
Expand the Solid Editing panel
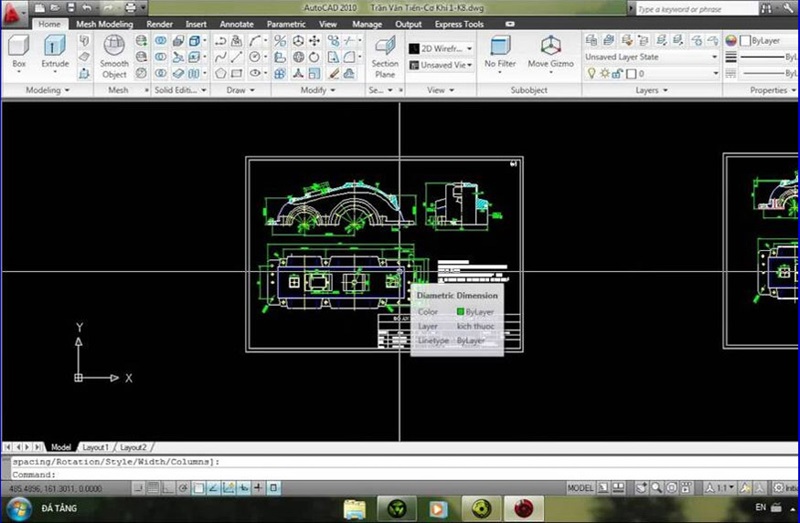[x=180, y=90]
